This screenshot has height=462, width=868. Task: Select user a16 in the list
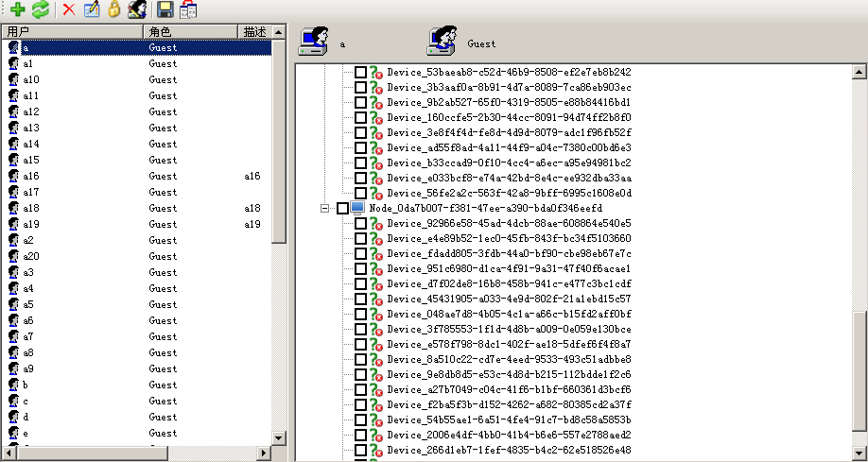31,176
